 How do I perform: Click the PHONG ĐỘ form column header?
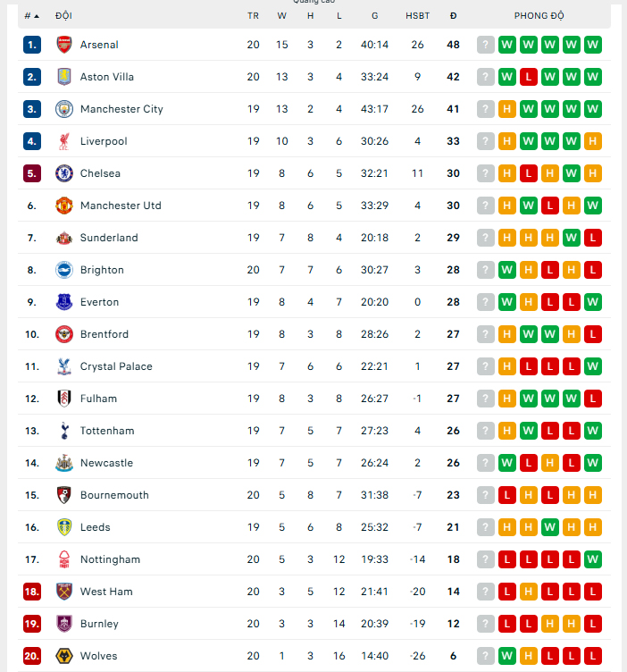pyautogui.click(x=539, y=16)
